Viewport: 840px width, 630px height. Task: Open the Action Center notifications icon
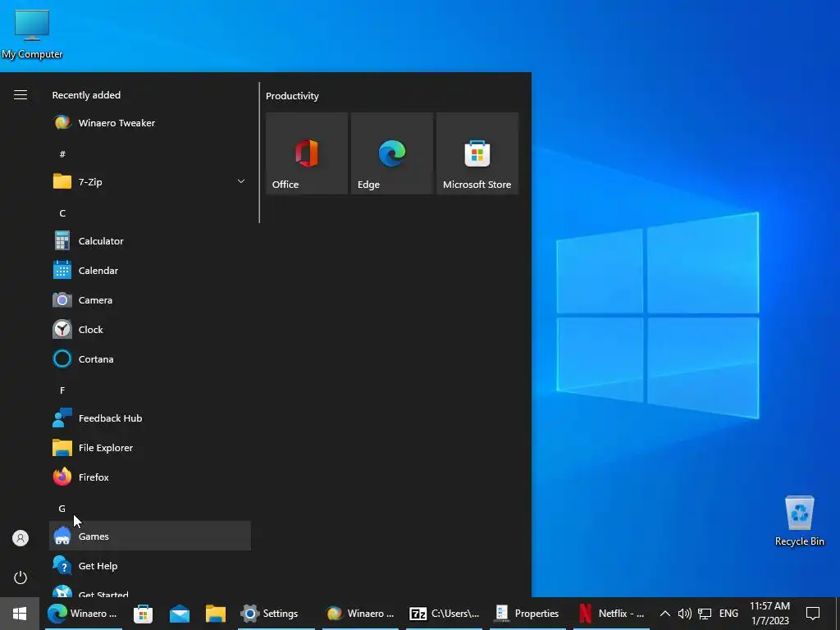(x=813, y=614)
